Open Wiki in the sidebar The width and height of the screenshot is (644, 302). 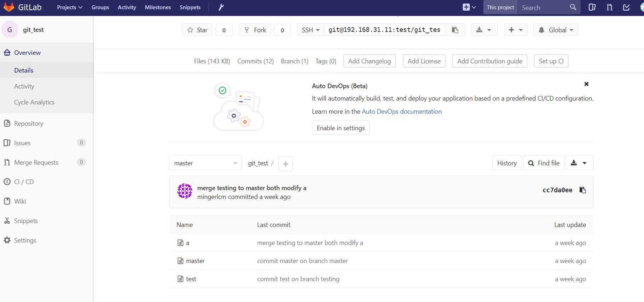click(46, 201)
